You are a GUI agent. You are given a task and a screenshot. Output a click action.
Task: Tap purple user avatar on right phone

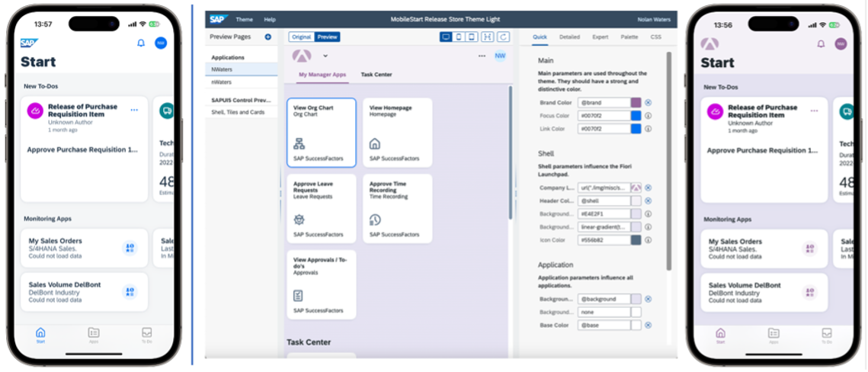(x=841, y=43)
